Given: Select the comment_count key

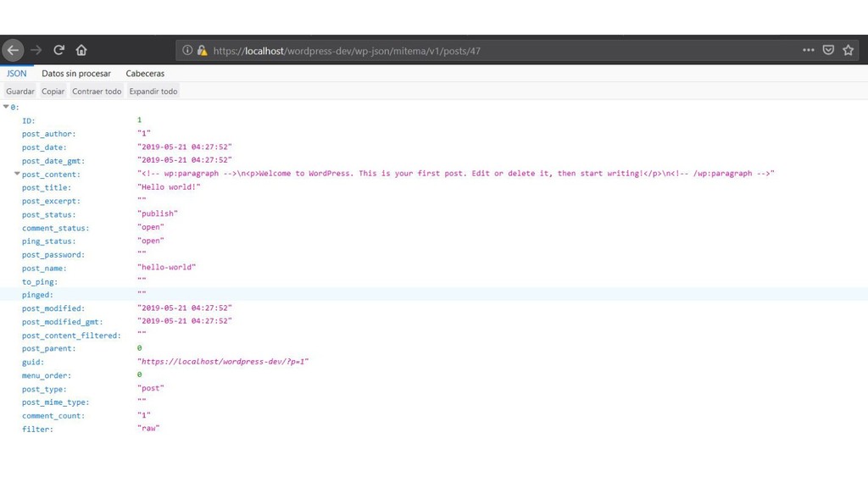Looking at the screenshot, I should pos(53,415).
